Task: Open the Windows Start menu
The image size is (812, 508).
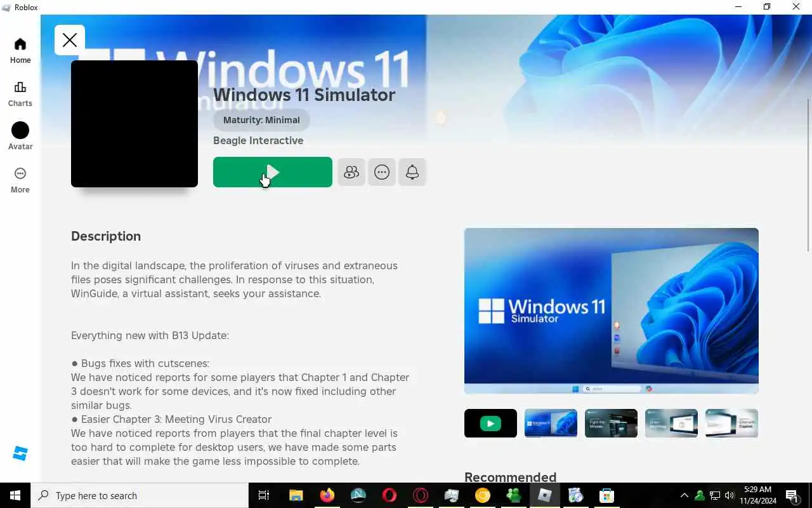Action: tap(15, 495)
